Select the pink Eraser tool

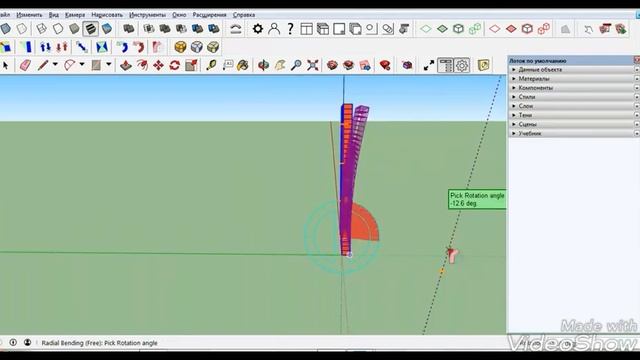25,65
